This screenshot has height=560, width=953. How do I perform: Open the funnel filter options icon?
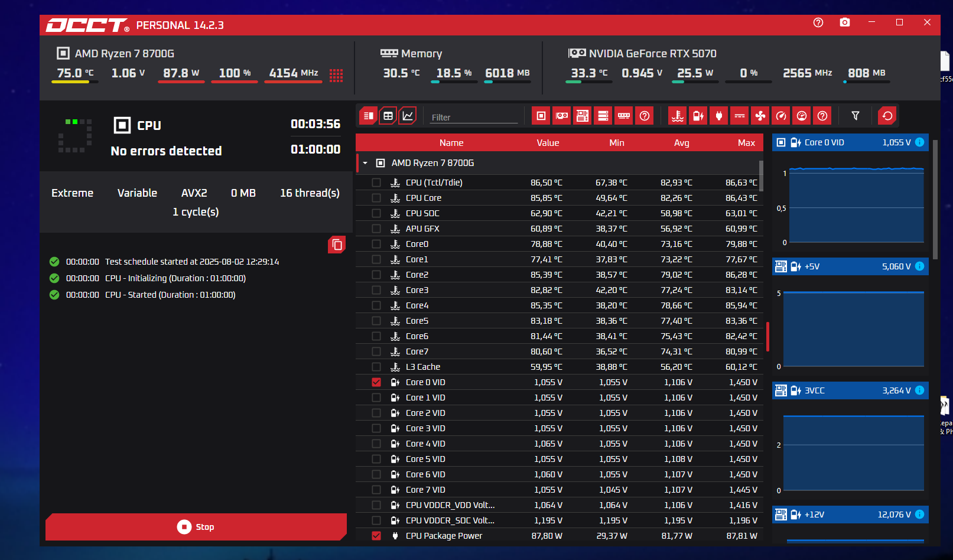pyautogui.click(x=855, y=116)
